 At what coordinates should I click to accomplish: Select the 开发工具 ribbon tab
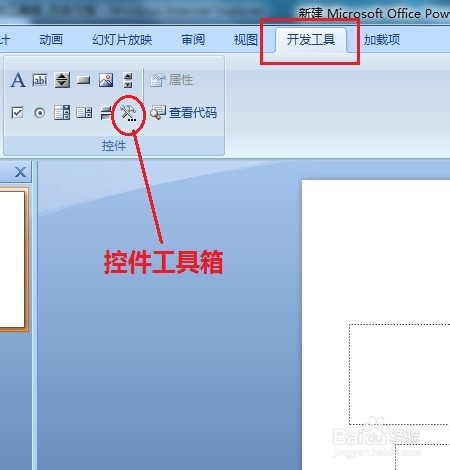pyautogui.click(x=311, y=40)
